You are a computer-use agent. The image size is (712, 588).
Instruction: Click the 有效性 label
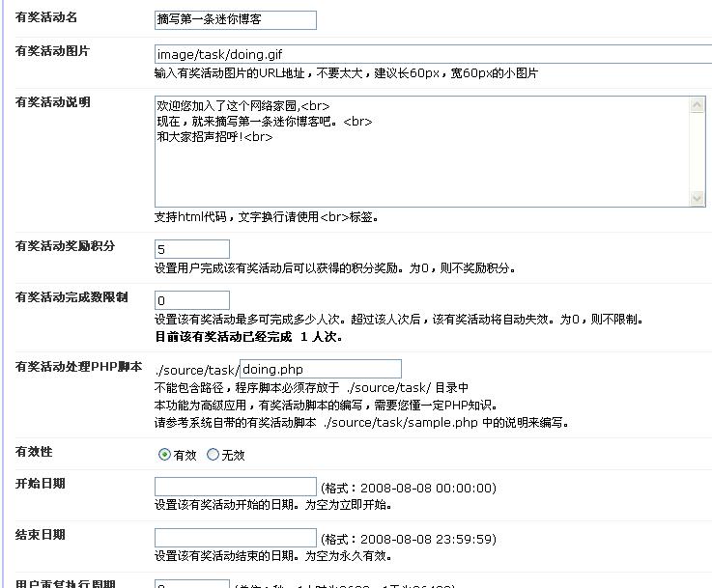[34, 452]
